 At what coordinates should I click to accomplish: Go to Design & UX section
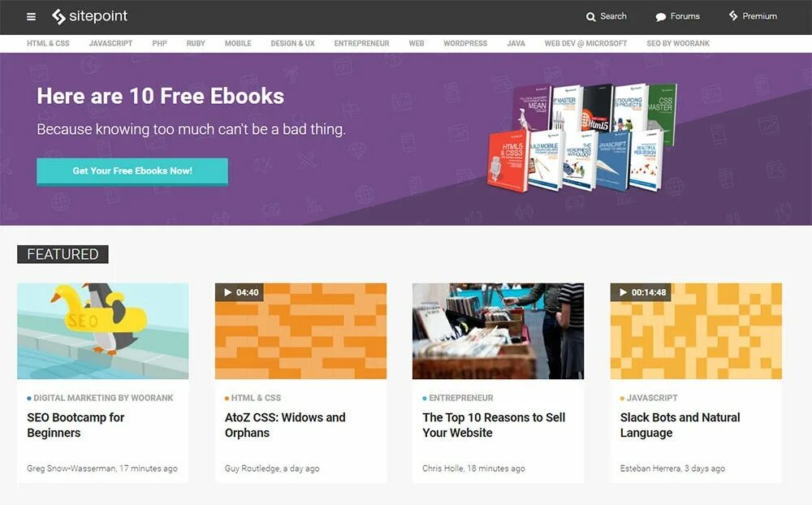pyautogui.click(x=292, y=44)
